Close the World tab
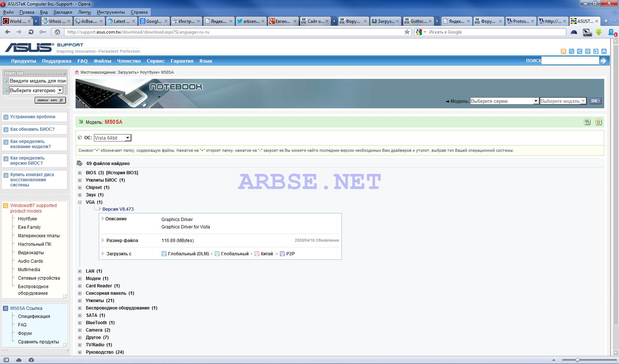 [x=29, y=21]
